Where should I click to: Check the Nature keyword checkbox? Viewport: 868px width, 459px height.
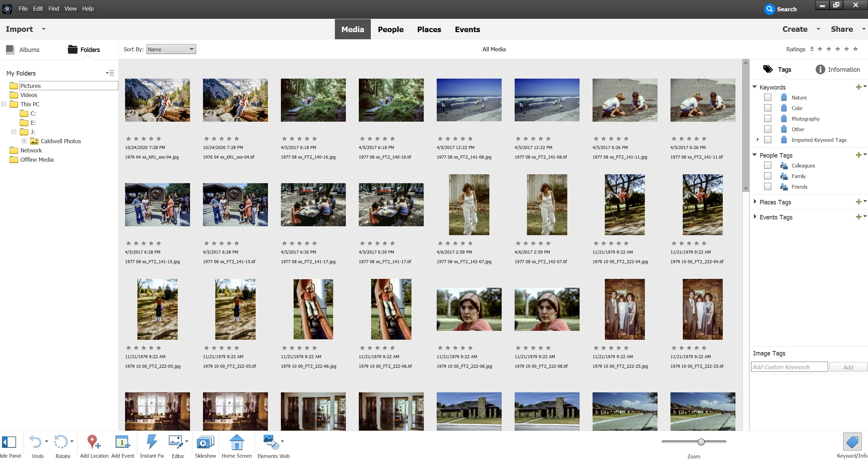(768, 97)
